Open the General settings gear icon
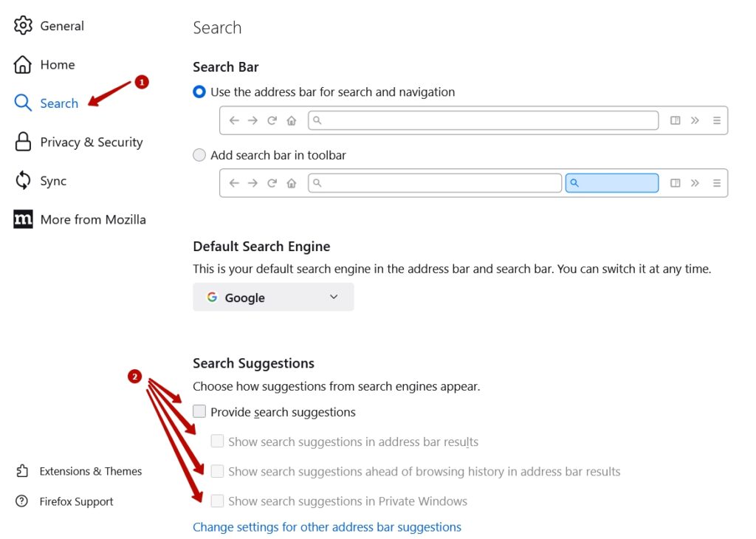The height and width of the screenshot is (539, 756). pos(23,25)
